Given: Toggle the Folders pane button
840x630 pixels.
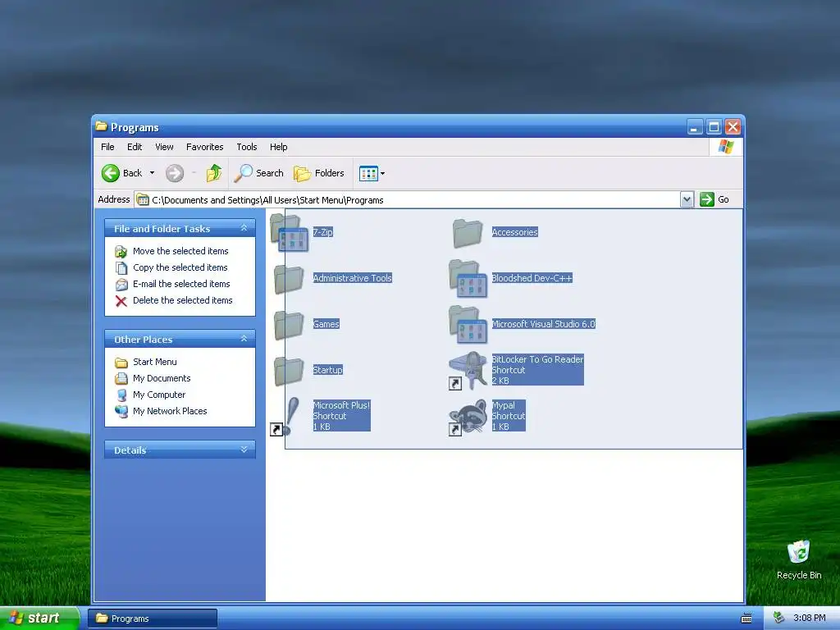Looking at the screenshot, I should click(x=319, y=173).
